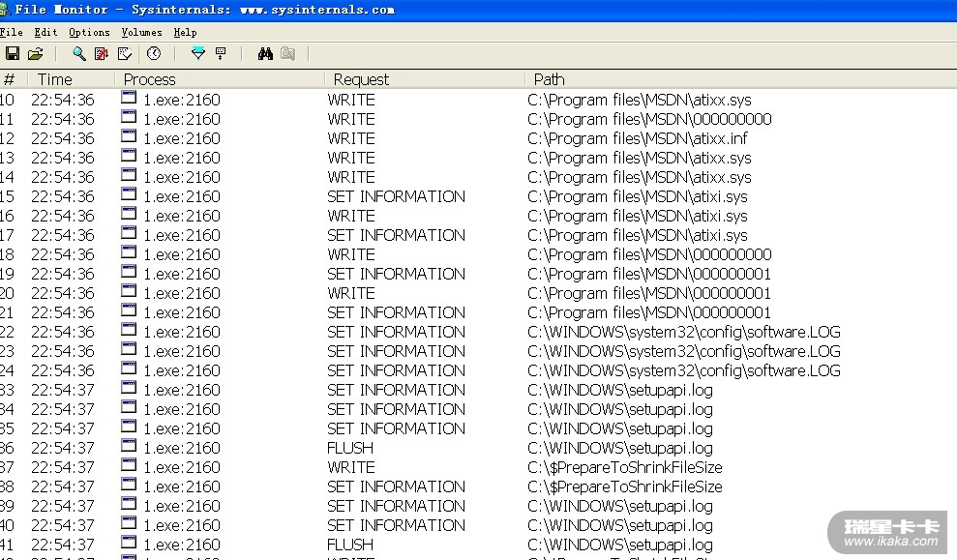Select row 24 software.LOG path
This screenshot has height=560, width=957.
[x=683, y=370]
